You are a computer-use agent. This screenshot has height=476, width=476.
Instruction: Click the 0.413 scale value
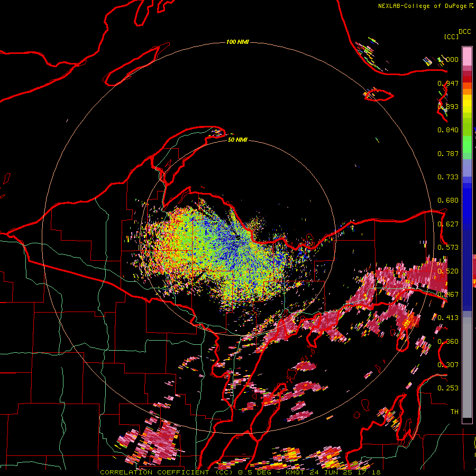(x=448, y=318)
